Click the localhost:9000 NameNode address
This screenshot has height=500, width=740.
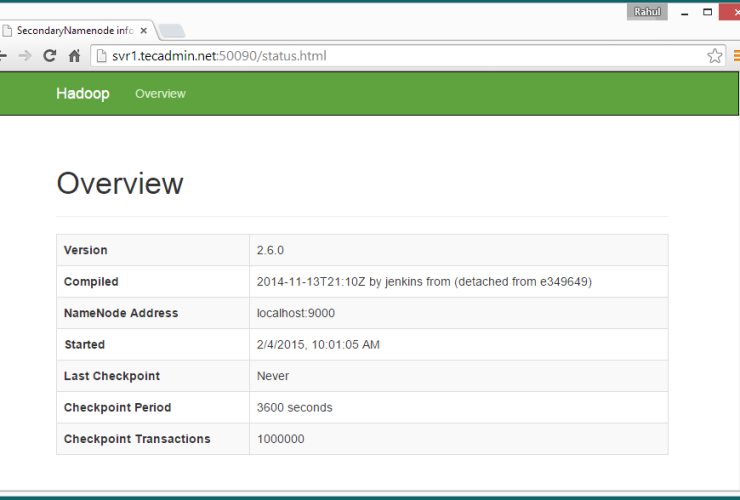296,313
